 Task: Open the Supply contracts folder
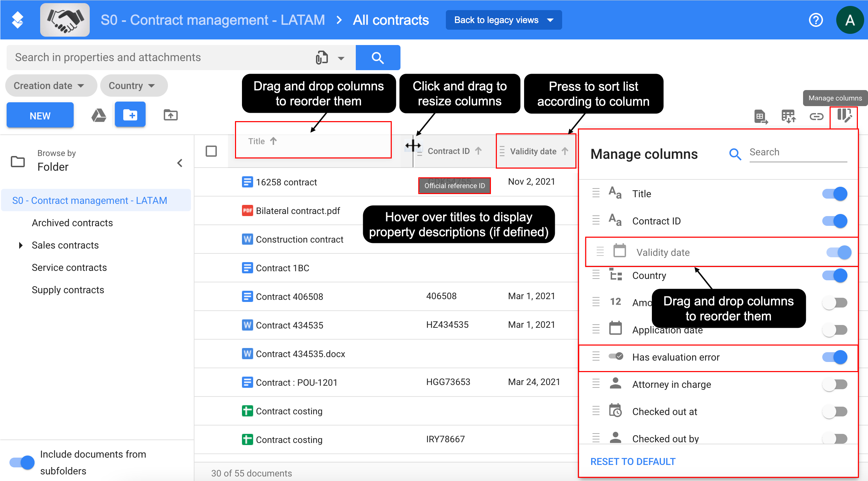click(68, 290)
